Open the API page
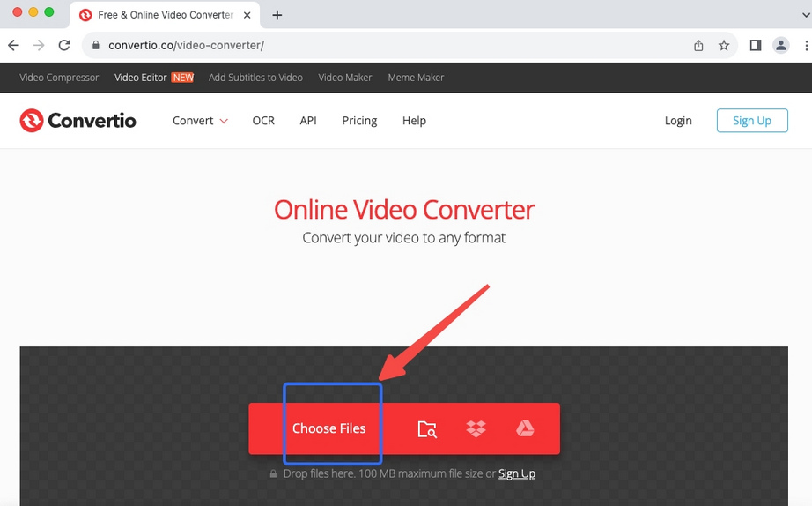 pos(308,120)
